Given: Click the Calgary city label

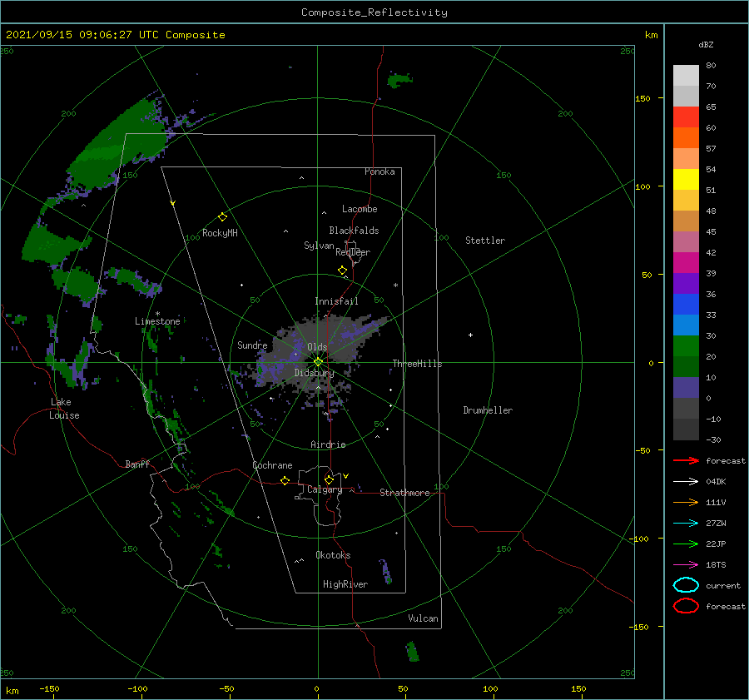Looking at the screenshot, I should click(325, 489).
